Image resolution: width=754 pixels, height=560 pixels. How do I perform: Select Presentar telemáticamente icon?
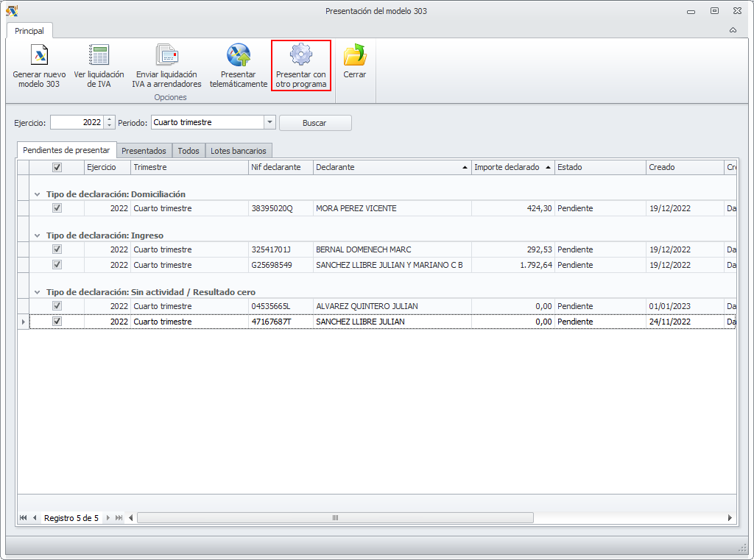coord(238,56)
